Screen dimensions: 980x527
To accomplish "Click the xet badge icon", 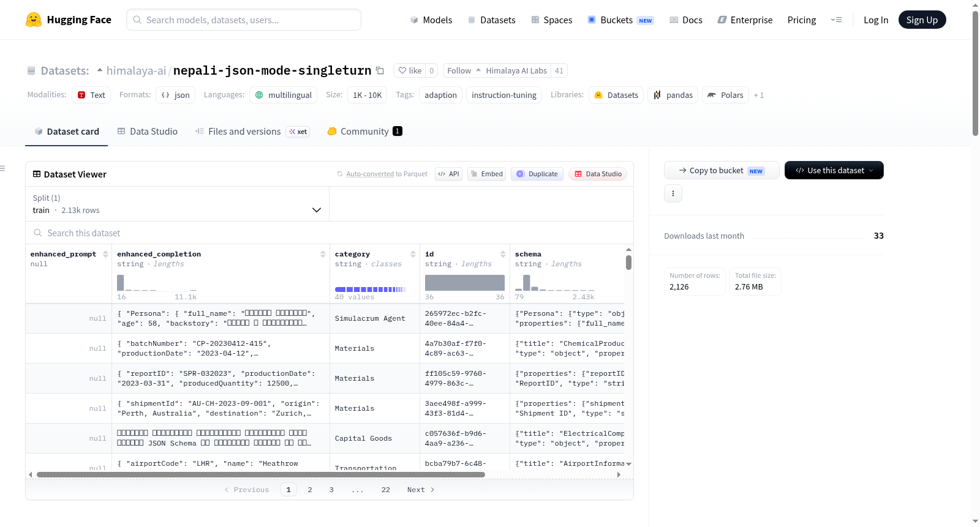I will pos(298,132).
